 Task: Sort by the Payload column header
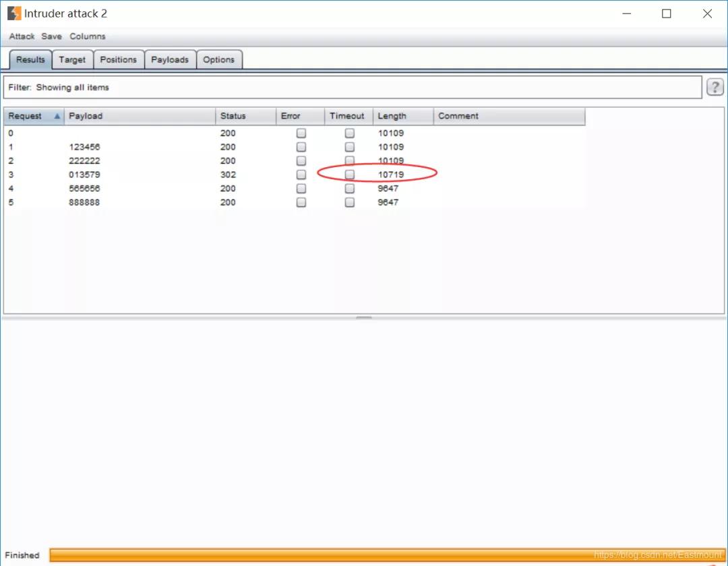(x=140, y=116)
